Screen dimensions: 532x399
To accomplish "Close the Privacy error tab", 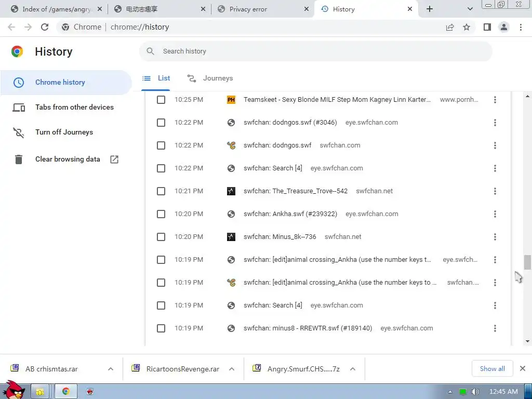I will pos(307,9).
